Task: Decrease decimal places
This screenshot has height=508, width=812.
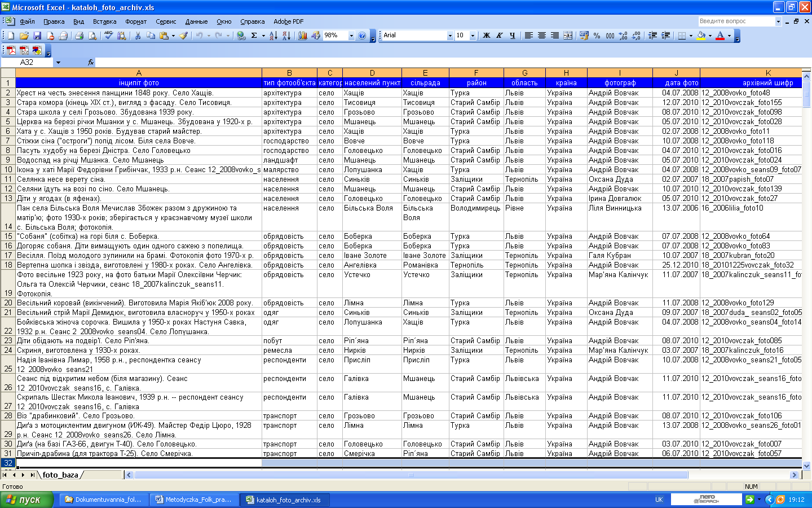Action: [636, 36]
